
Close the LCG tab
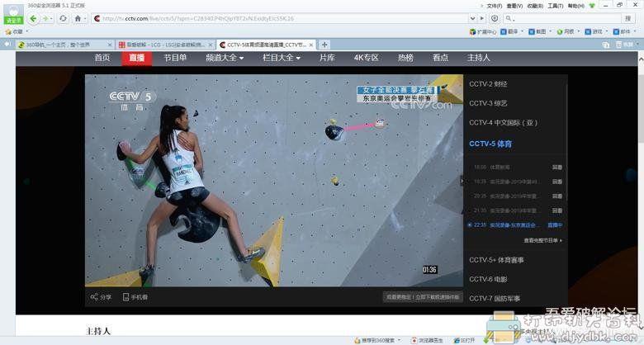pos(211,45)
